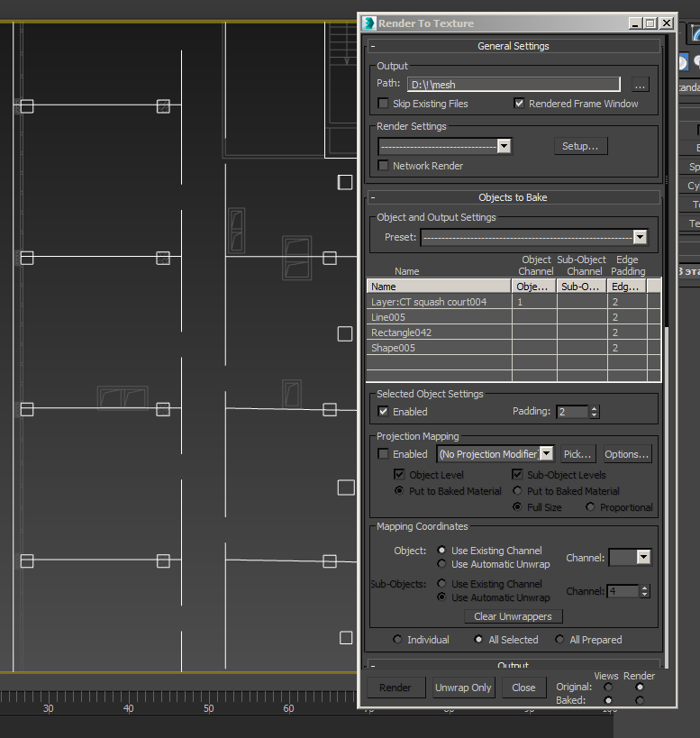
Task: Uncheck Rendered Frame Window checkbox
Action: click(x=519, y=104)
